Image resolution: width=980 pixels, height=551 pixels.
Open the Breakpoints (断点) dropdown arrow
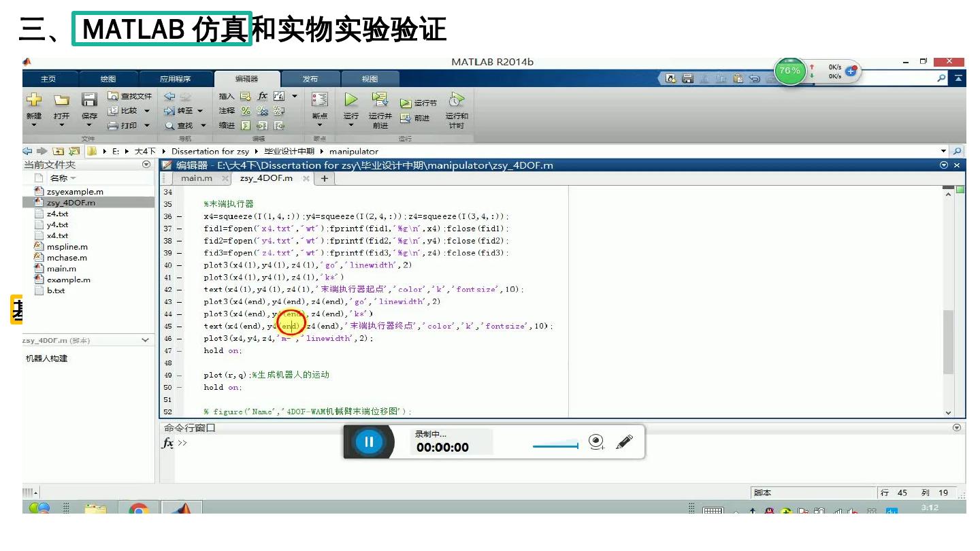pos(319,126)
